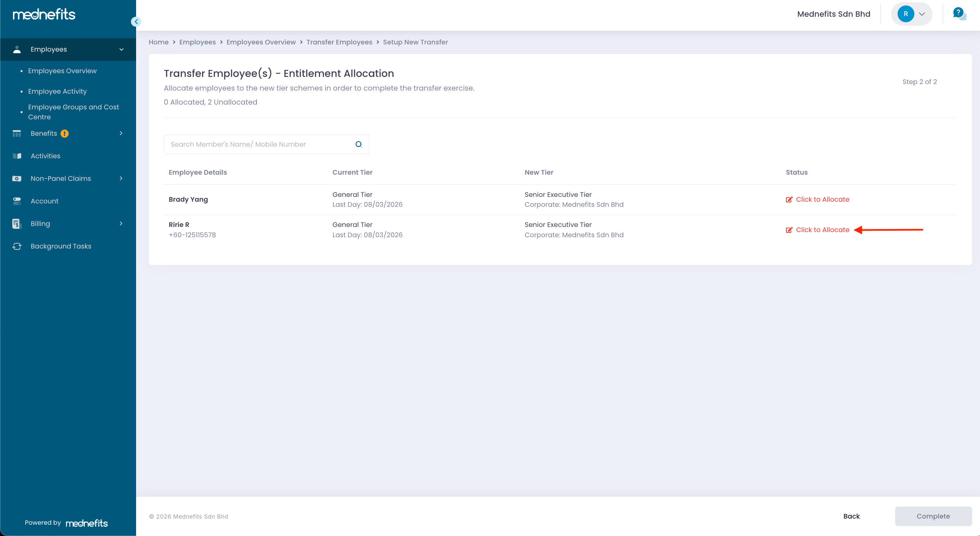Open the user profile R dropdown
The width and height of the screenshot is (980, 536).
click(x=911, y=14)
